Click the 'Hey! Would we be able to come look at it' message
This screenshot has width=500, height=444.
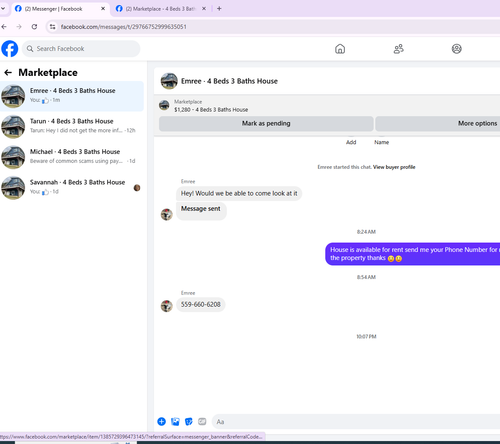[239, 193]
